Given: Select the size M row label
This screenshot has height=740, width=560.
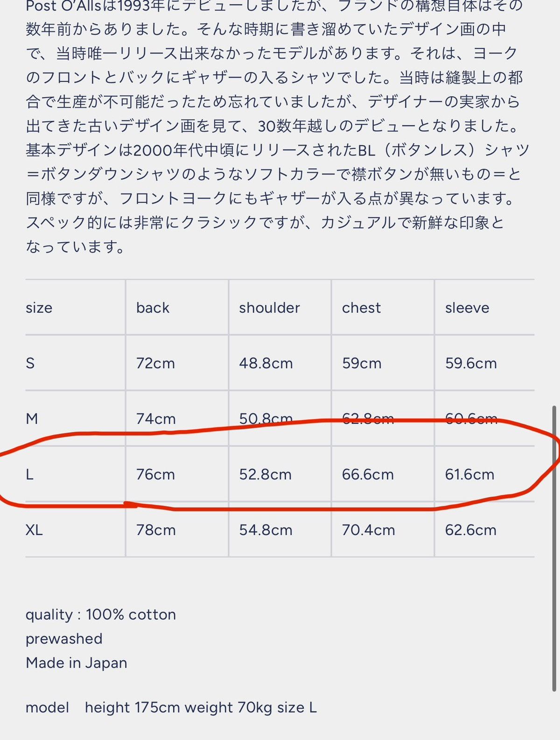Looking at the screenshot, I should pos(32,419).
